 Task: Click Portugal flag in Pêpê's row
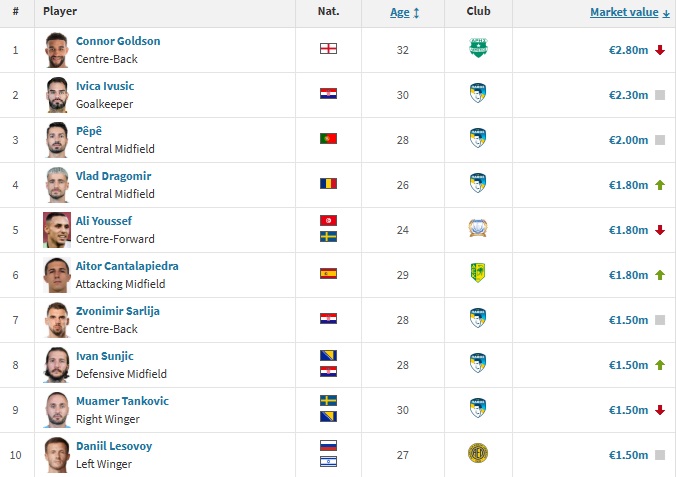(328, 138)
